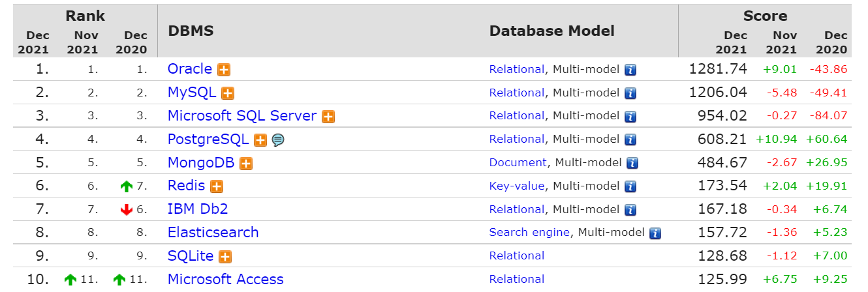Open the Oracle DBMS link
Screen dimensions: 868x292
tap(189, 69)
